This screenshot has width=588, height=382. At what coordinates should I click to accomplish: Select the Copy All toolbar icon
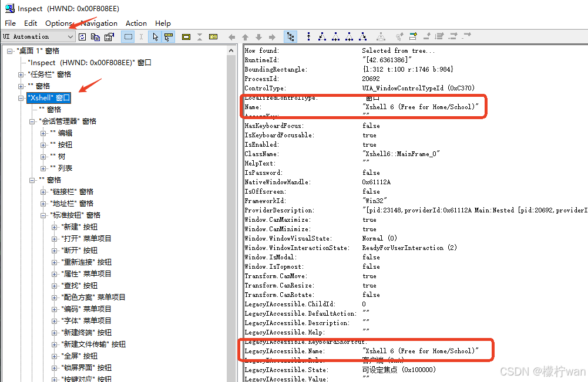tap(96, 36)
